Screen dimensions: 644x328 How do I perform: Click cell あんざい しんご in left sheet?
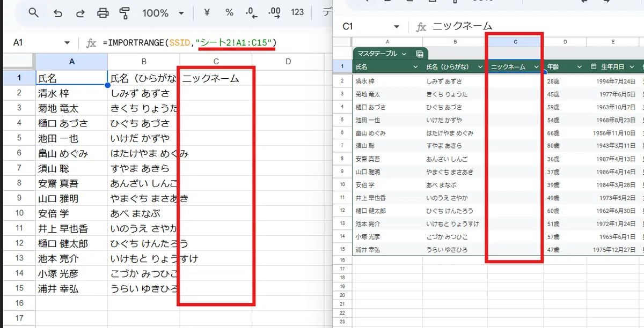144,183
